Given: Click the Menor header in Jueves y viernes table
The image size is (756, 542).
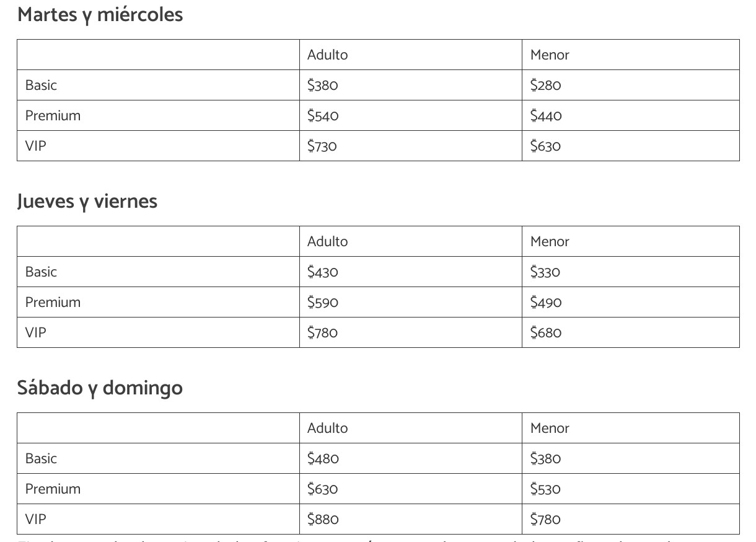Looking at the screenshot, I should click(x=550, y=242).
